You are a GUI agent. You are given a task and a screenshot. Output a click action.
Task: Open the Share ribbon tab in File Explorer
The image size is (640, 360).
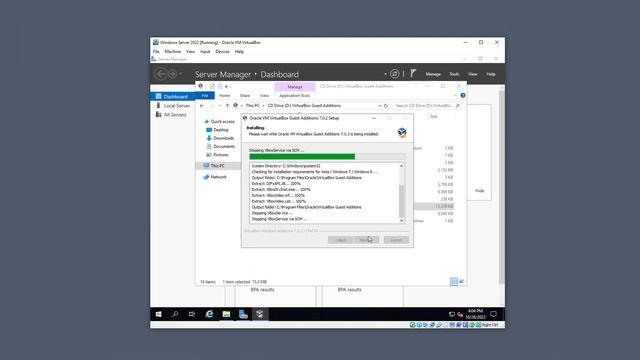point(245,96)
